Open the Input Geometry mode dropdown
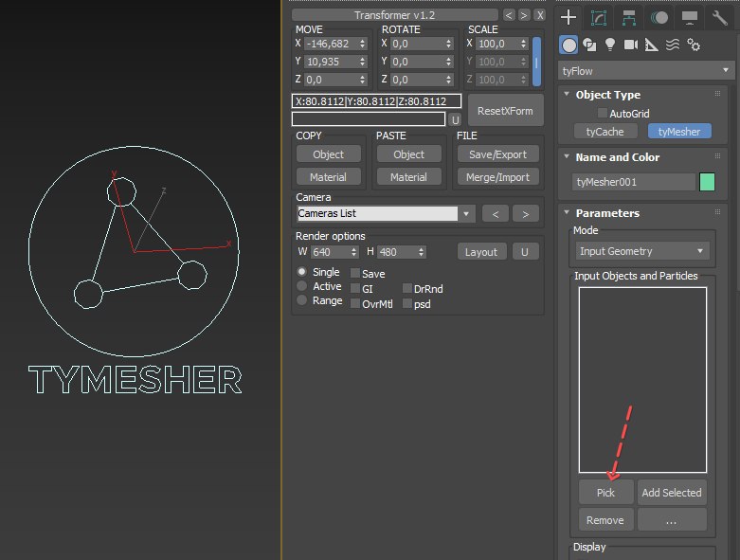The height and width of the screenshot is (560, 740). (641, 251)
